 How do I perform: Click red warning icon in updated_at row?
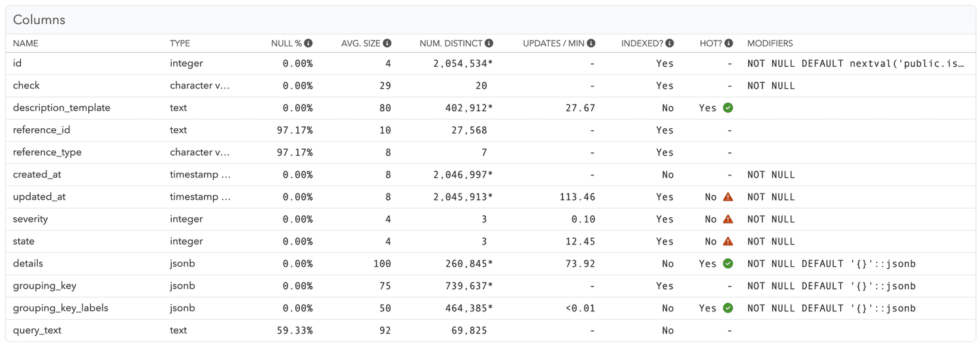pos(728,197)
